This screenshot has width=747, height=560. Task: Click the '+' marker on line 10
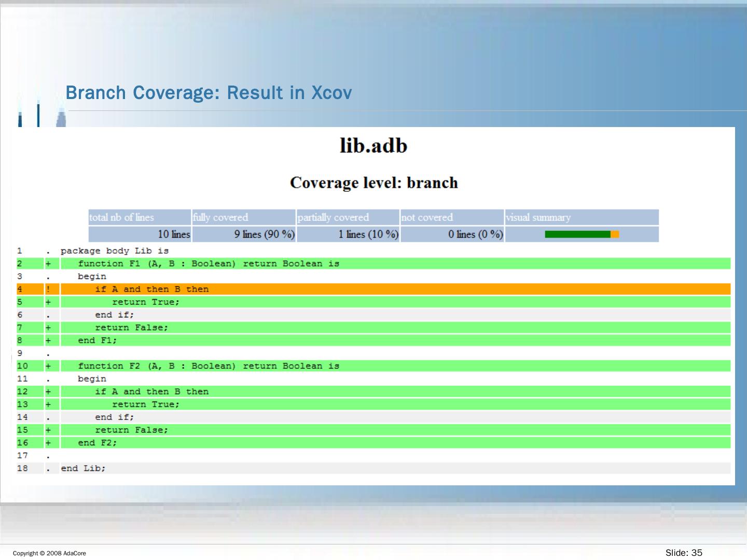[x=48, y=366]
